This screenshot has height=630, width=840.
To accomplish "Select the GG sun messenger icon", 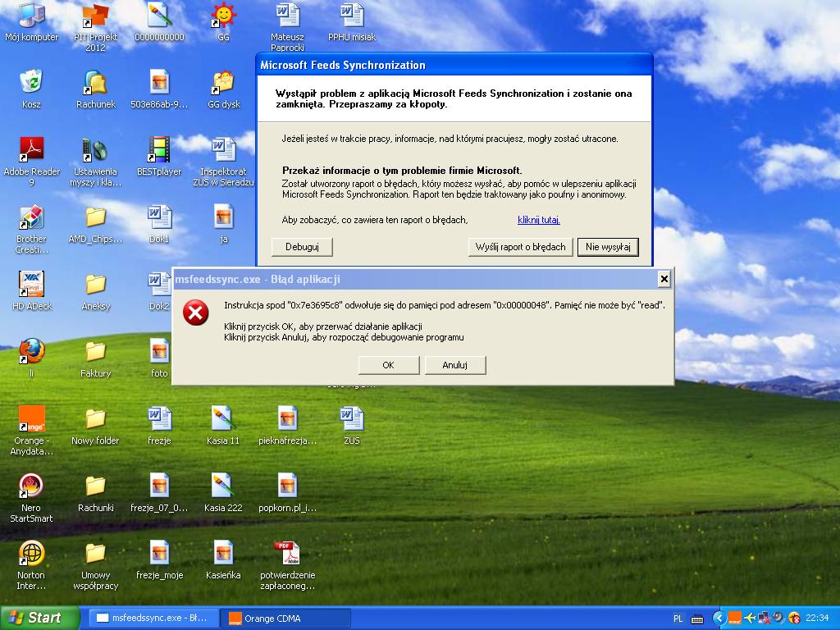I will pyautogui.click(x=223, y=22).
